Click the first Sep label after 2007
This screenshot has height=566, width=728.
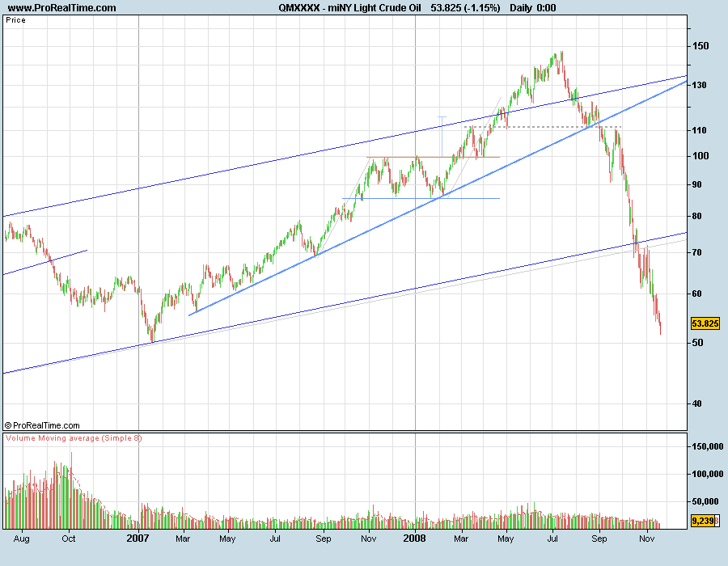pos(323,539)
